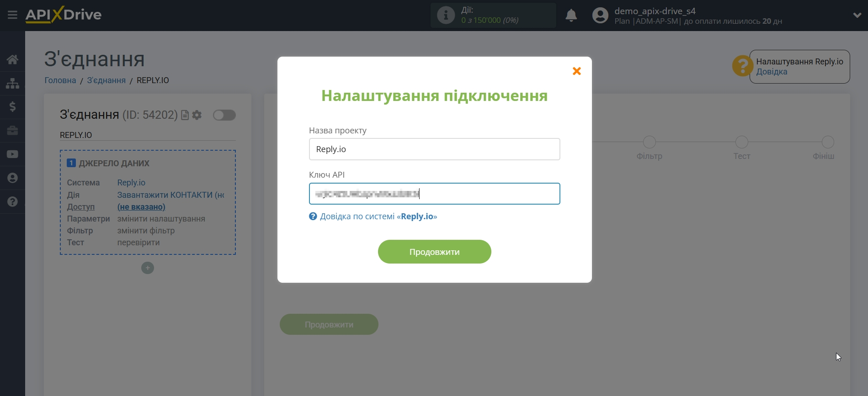Screen dimensions: 868x396
Task: Click the demo_apix-drive_s4 username
Action: click(x=655, y=11)
